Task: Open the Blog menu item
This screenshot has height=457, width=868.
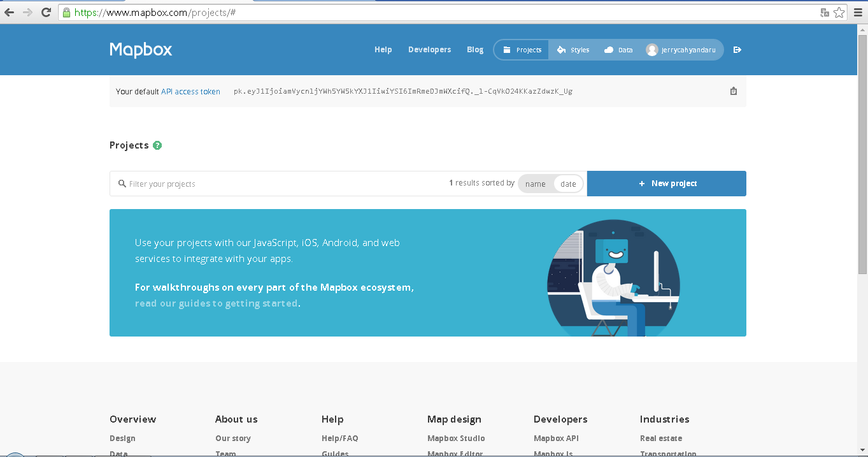Action: 475,50
